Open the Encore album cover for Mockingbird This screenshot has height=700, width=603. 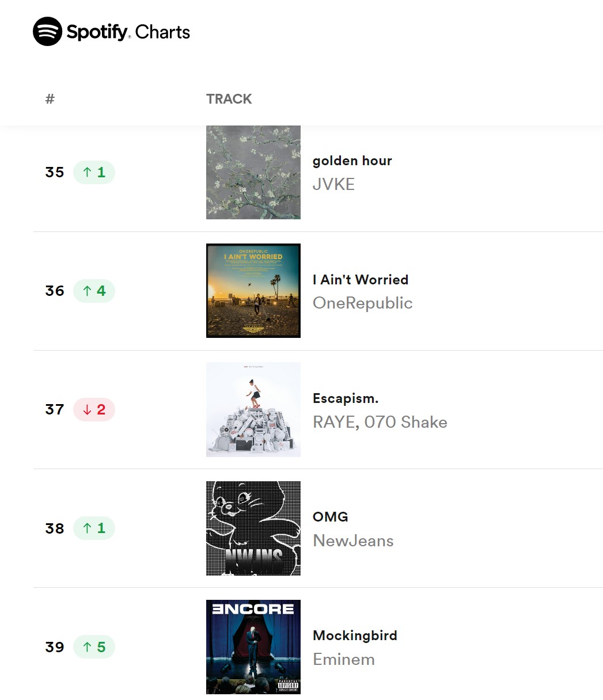[253, 646]
